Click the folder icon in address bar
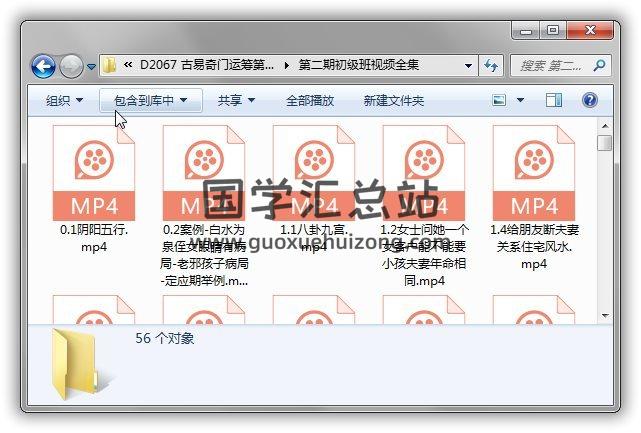The image size is (641, 433). coord(110,65)
